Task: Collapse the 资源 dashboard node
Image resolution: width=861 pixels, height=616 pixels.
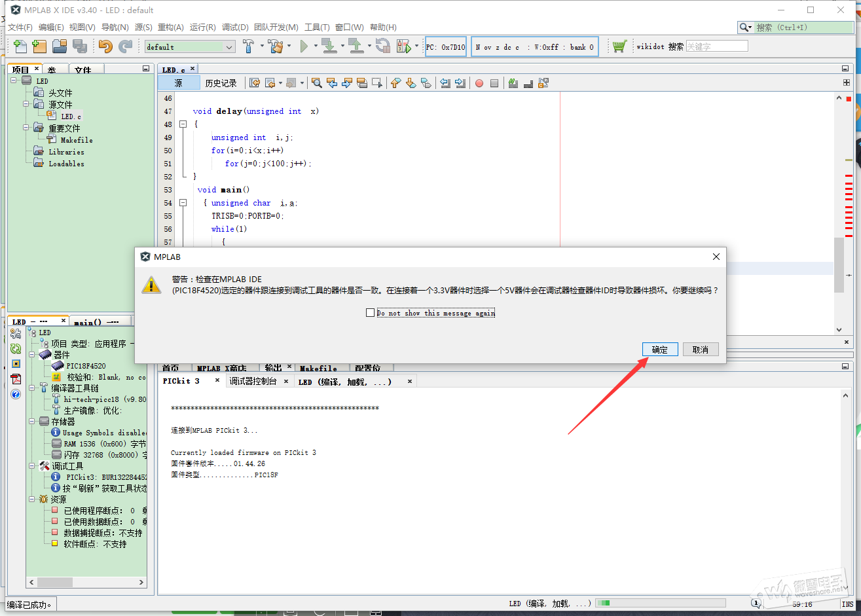Action: click(x=31, y=499)
